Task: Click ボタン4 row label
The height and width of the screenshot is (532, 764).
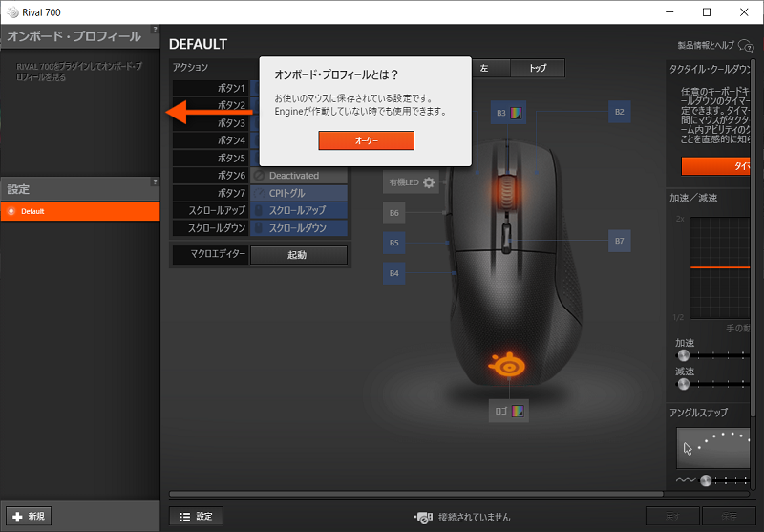Action: click(x=210, y=140)
